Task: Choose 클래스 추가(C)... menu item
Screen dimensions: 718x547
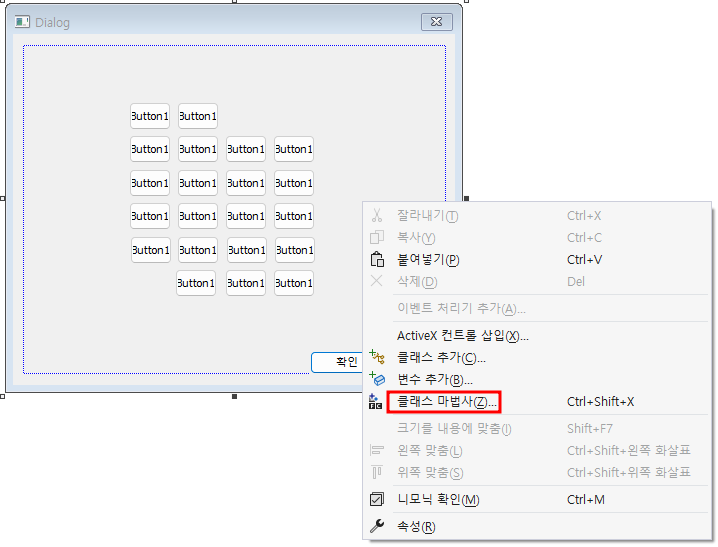Action: [441, 357]
